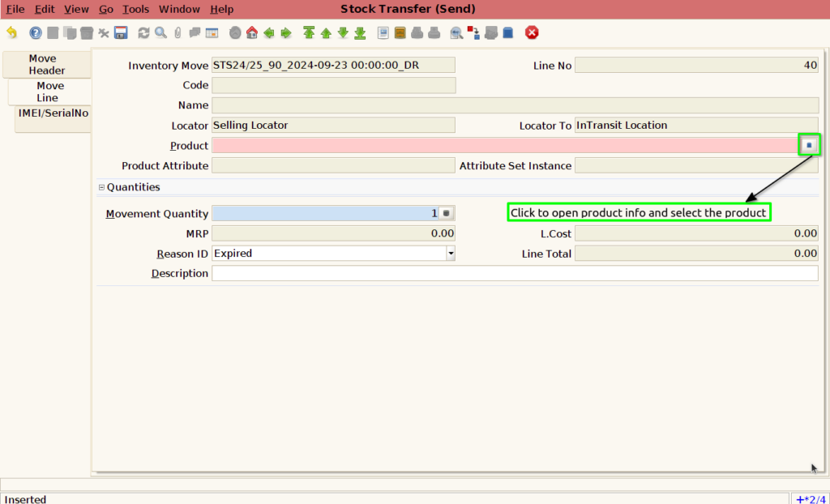The height and width of the screenshot is (504, 830).
Task: Collapse the Quantities section
Action: 101,187
